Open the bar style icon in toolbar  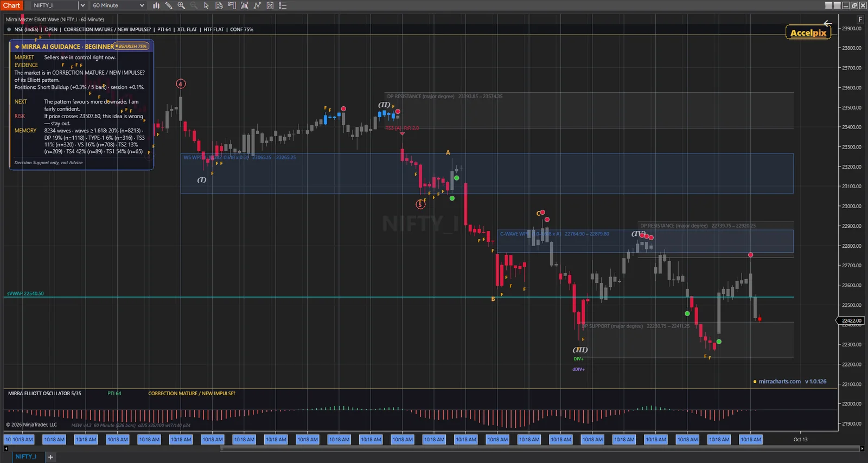coord(156,5)
